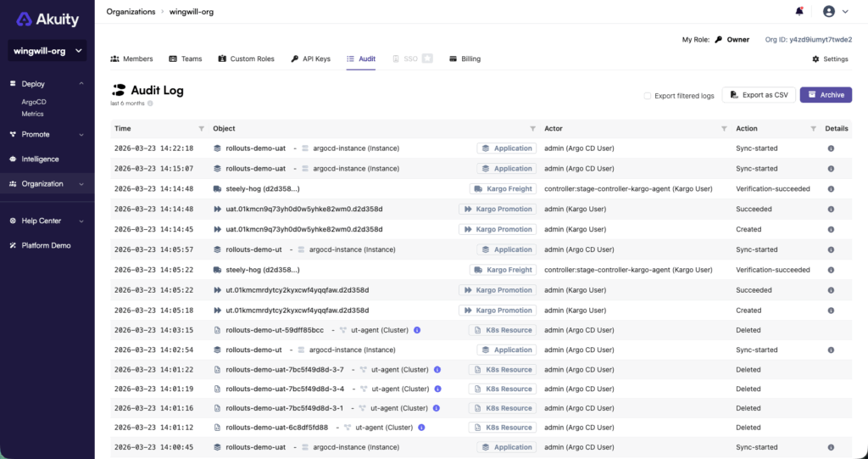Click the Object column filter icon
The image size is (868, 459).
532,129
